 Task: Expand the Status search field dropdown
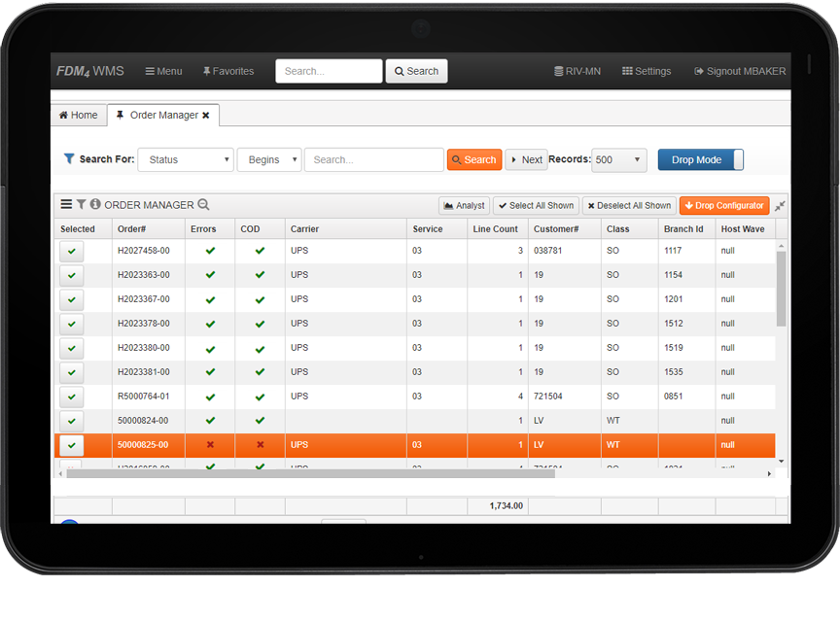[186, 160]
